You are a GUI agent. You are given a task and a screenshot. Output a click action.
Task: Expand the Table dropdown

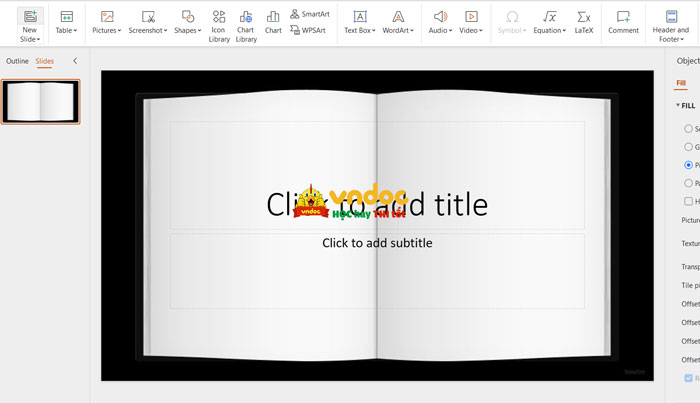[x=66, y=31]
